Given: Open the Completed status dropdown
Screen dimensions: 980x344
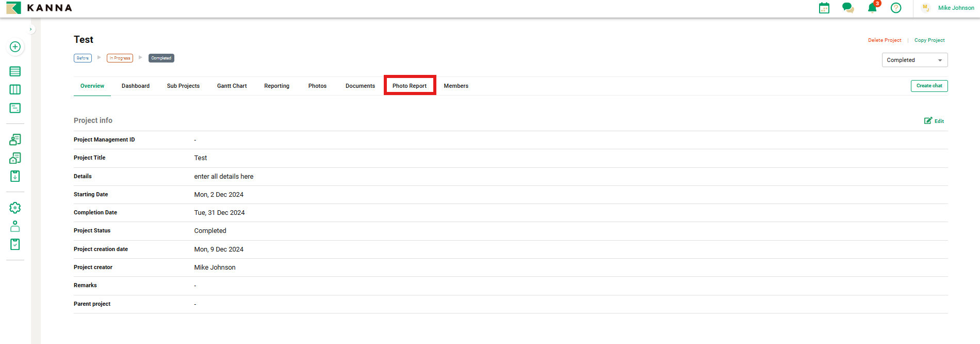Looking at the screenshot, I should click(914, 60).
